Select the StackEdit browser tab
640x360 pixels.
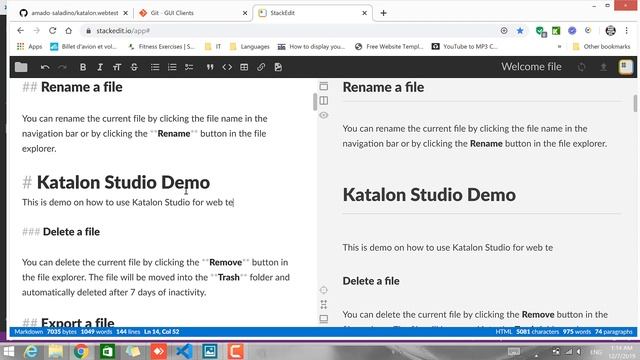pos(313,13)
